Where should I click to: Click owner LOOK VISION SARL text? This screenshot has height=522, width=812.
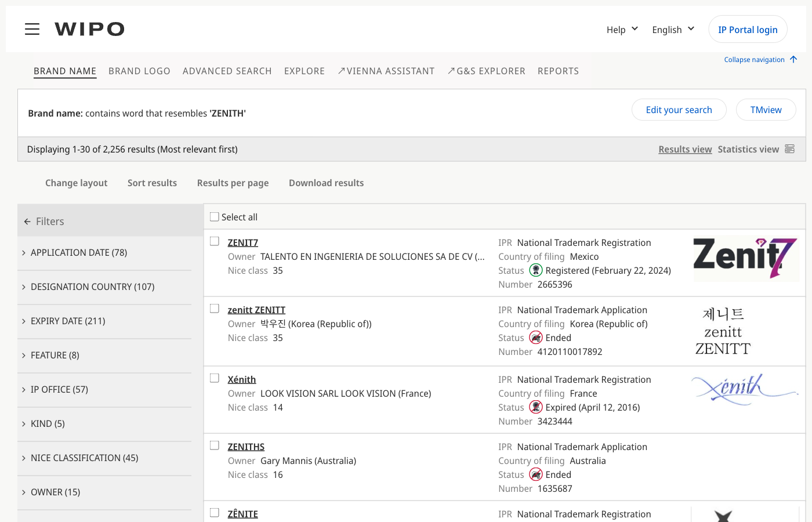click(x=346, y=393)
